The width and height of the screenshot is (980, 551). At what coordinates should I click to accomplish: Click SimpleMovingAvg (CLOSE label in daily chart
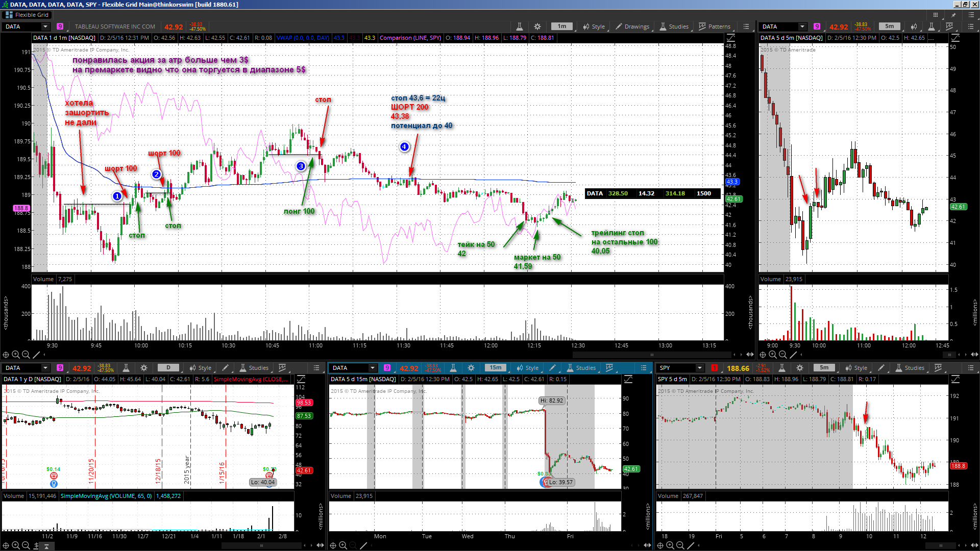point(251,379)
